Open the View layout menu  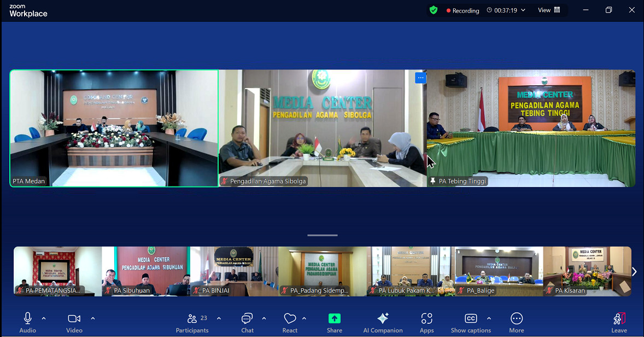coord(549,10)
